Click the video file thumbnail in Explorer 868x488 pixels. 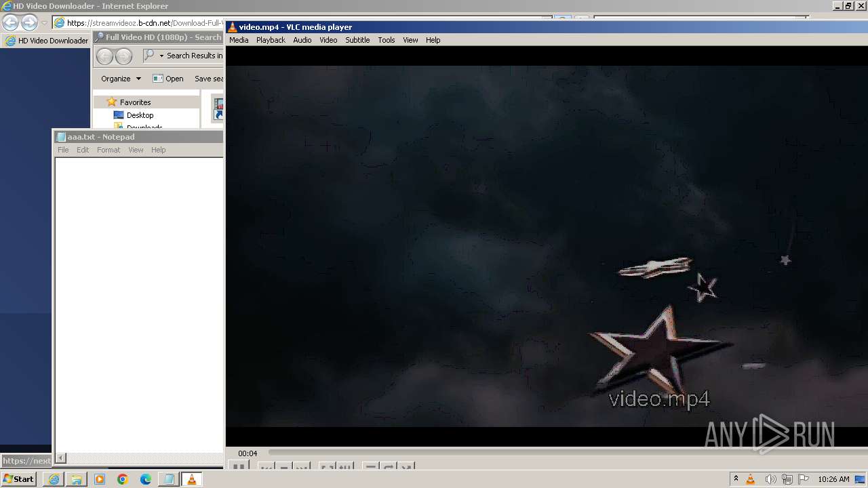[x=218, y=108]
